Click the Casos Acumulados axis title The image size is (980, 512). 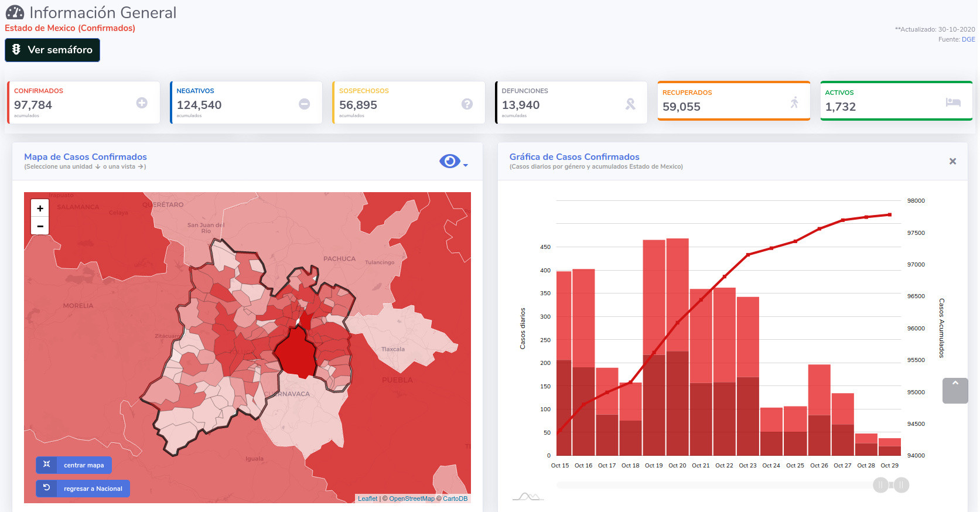point(941,328)
